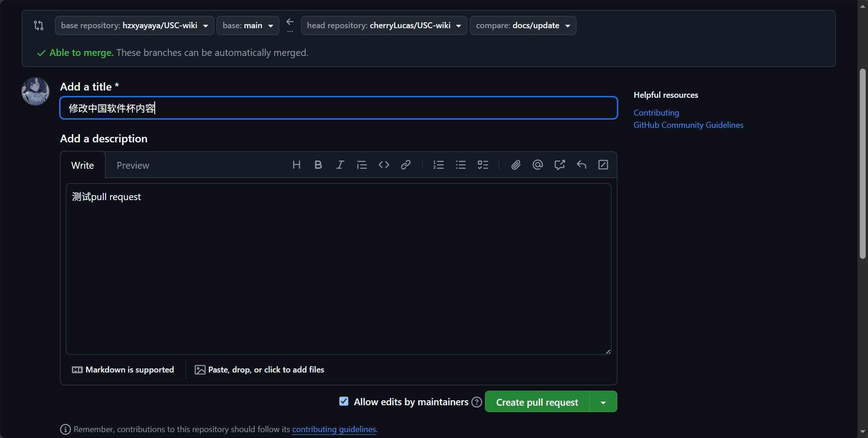Add a link to the description
This screenshot has width=868, height=438.
click(x=406, y=165)
